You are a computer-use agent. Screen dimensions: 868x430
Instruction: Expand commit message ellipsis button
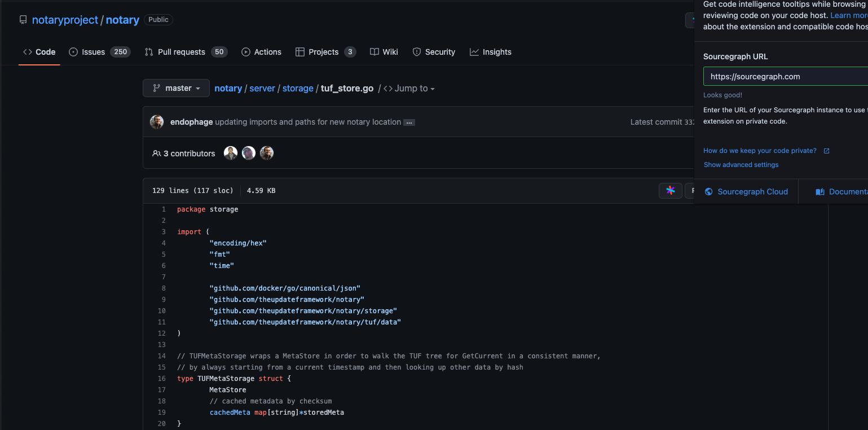[x=409, y=122]
